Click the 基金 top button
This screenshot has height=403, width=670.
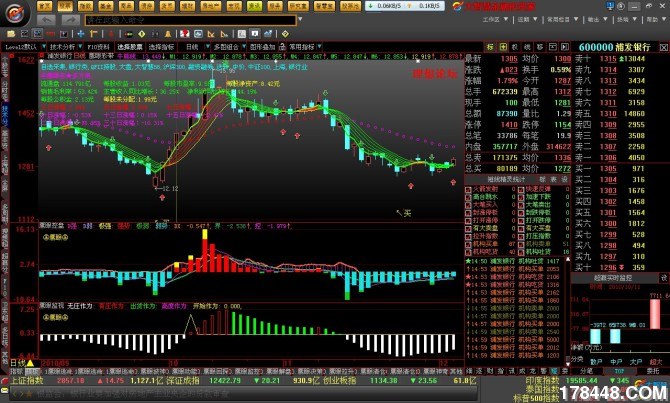[106, 6]
